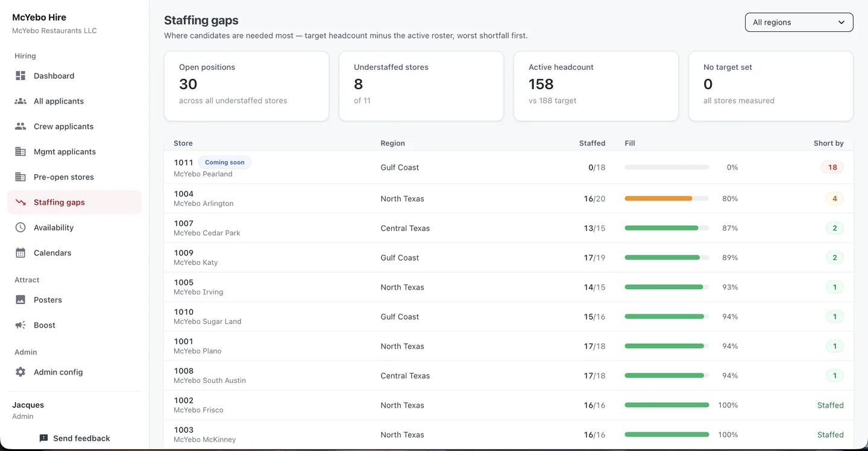Screen dimensions: 868x451
Task: Open the All regions dropdown
Action: (799, 22)
